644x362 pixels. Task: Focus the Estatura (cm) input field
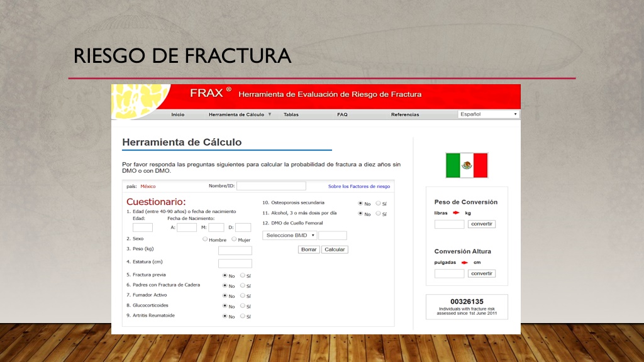tap(235, 263)
